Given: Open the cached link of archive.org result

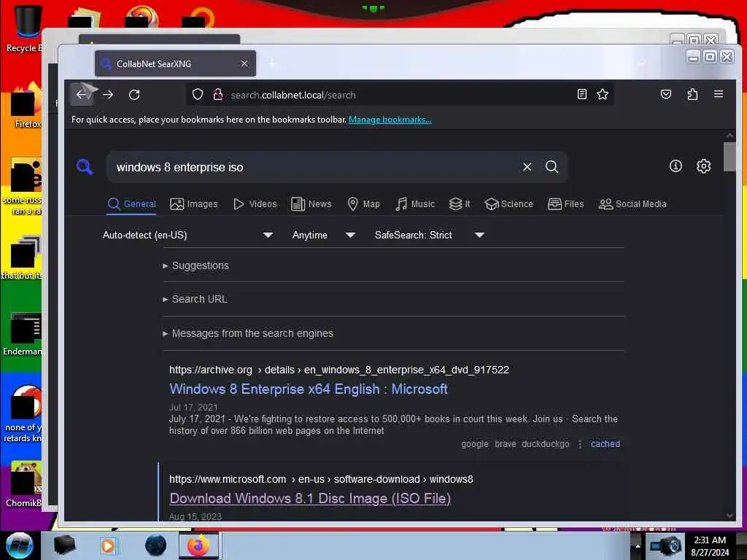Looking at the screenshot, I should click(x=605, y=444).
